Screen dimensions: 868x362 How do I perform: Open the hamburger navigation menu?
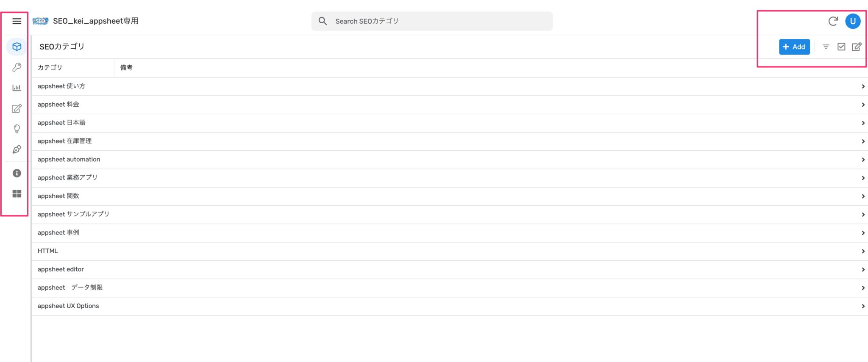17,21
